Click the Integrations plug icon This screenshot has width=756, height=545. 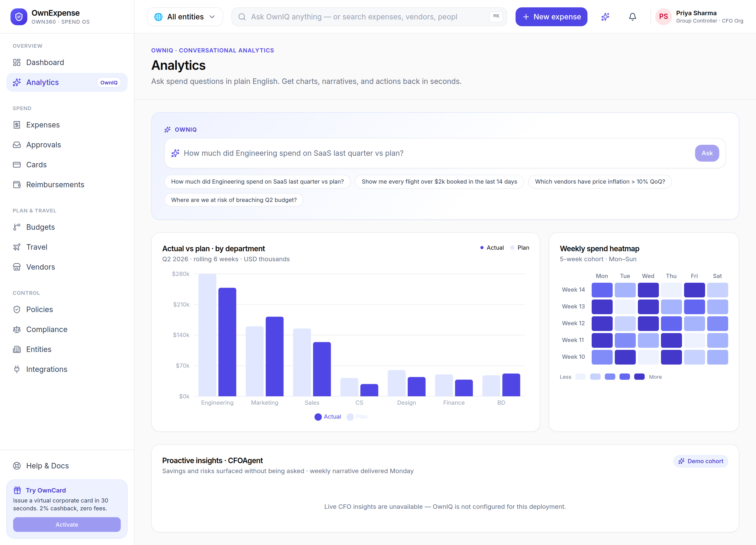[x=17, y=369]
